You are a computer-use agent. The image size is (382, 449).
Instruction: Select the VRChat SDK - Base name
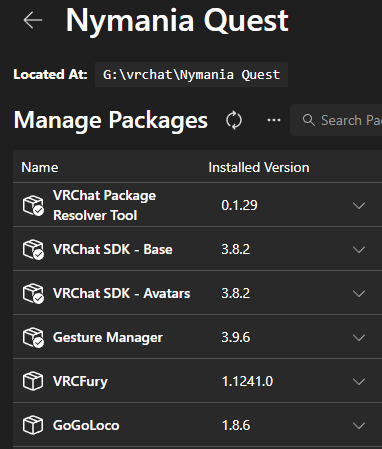pyautogui.click(x=113, y=249)
